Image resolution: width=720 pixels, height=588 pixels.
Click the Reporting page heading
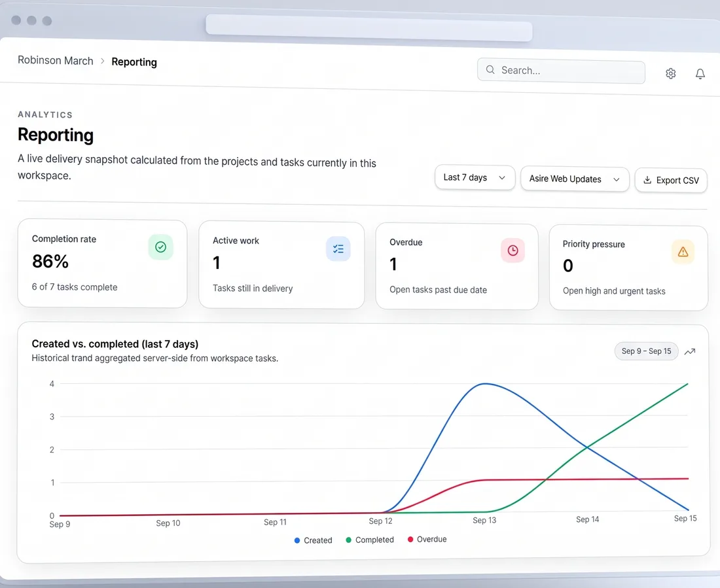pos(56,135)
